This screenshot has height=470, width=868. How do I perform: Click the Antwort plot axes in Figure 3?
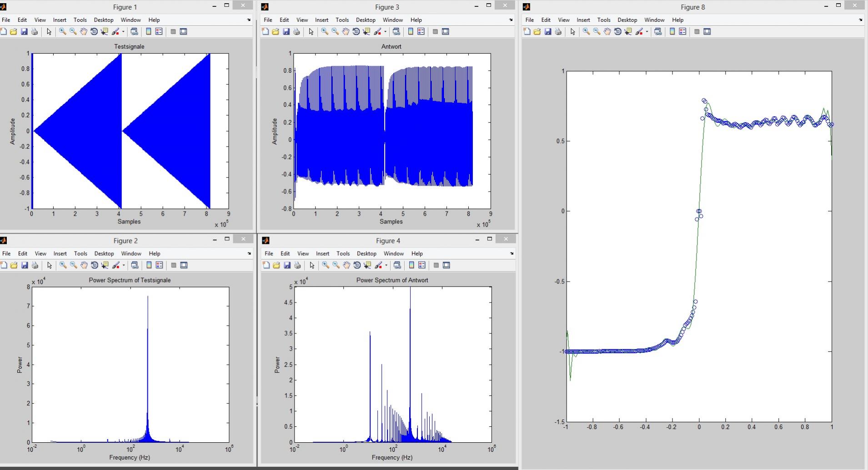click(392, 131)
